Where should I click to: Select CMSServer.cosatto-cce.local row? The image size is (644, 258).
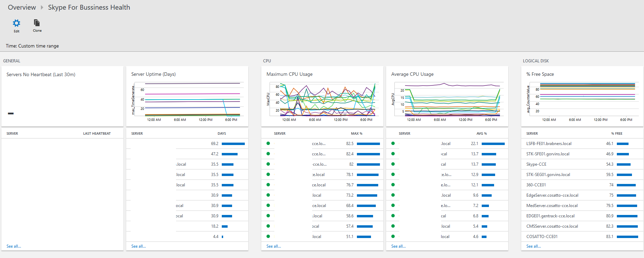click(582, 226)
